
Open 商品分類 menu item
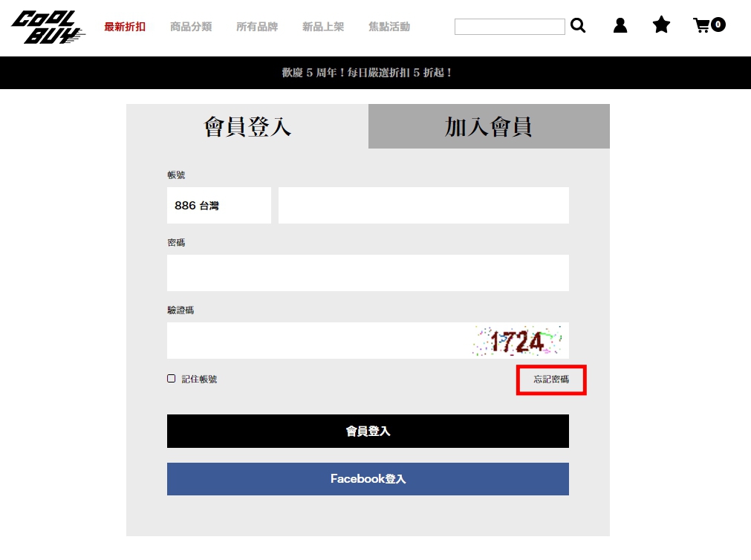coord(191,27)
